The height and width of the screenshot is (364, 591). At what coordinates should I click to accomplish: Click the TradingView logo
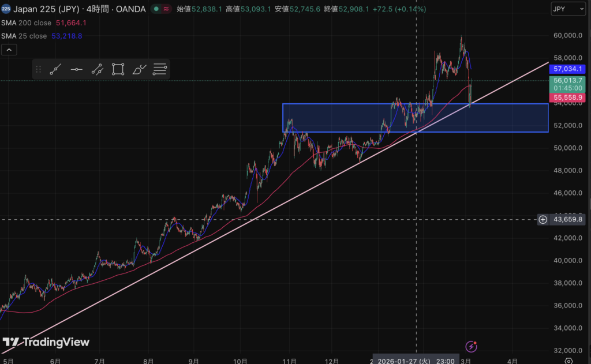46,342
